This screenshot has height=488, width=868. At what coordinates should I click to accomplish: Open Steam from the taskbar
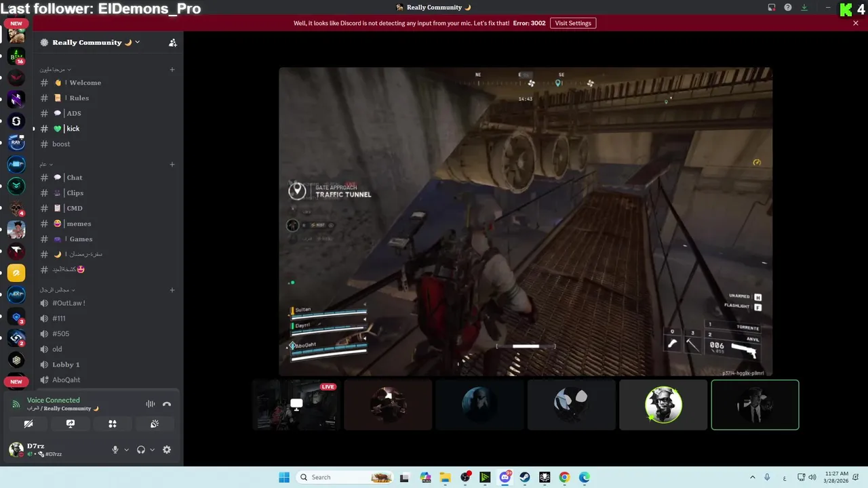coord(525,477)
